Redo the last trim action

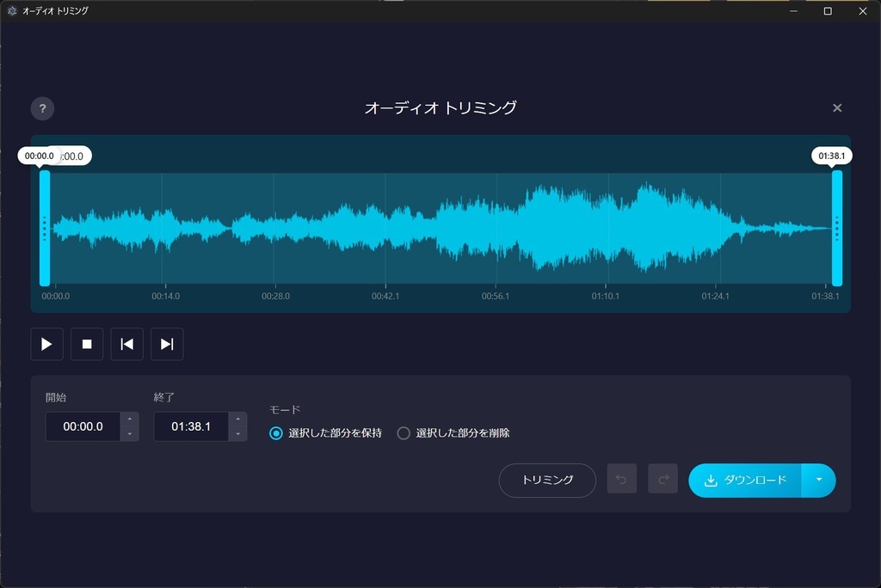pyautogui.click(x=662, y=480)
